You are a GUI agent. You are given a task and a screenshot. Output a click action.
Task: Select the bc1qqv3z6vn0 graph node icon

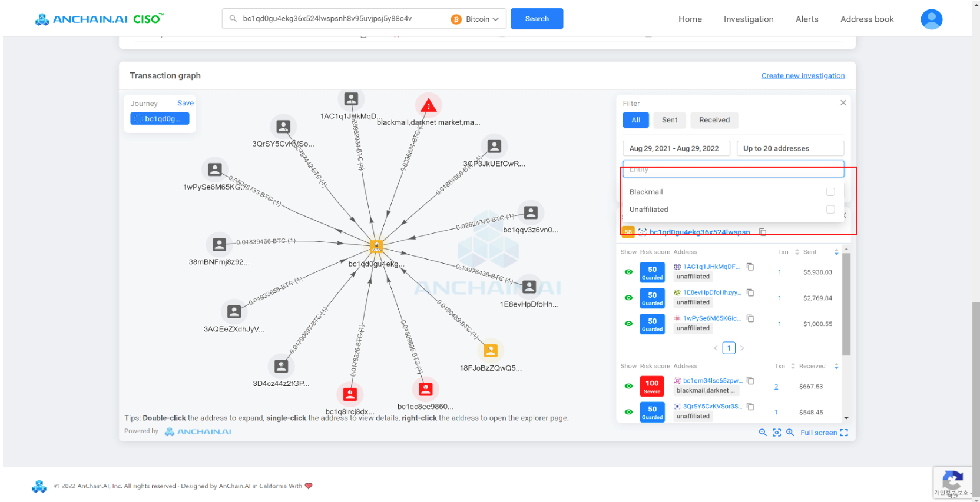[531, 212]
